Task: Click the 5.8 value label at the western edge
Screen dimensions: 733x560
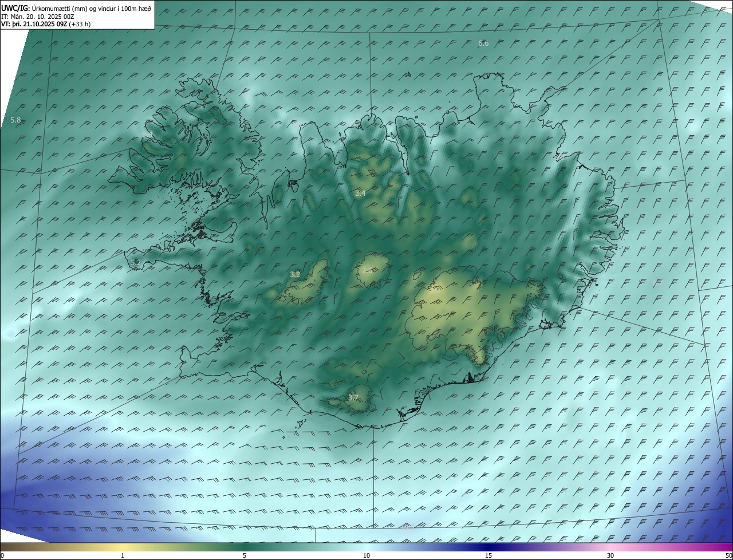Action: click(15, 120)
